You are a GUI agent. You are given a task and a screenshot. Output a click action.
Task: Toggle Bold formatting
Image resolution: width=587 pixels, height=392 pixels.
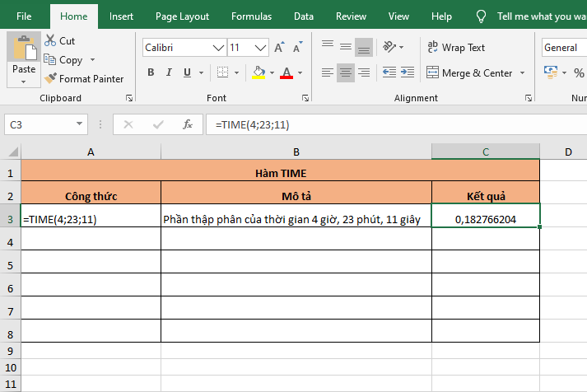151,72
